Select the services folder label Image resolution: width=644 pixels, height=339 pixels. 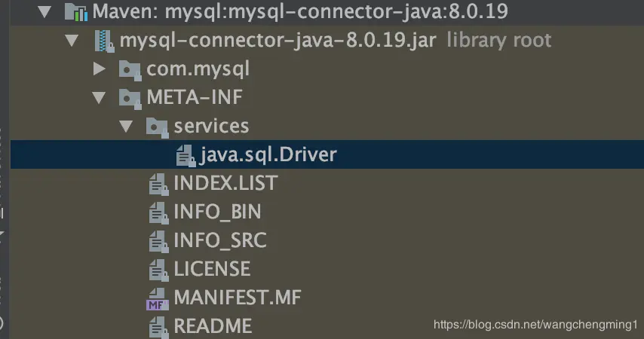pos(211,126)
